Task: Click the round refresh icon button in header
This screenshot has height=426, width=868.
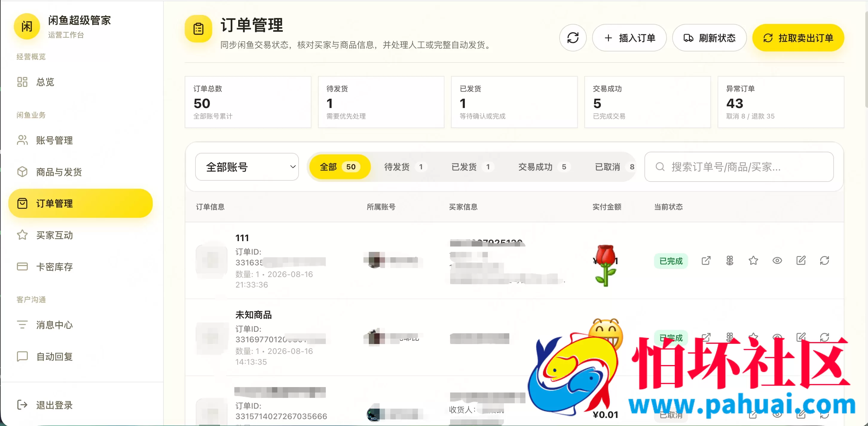Action: click(x=573, y=38)
